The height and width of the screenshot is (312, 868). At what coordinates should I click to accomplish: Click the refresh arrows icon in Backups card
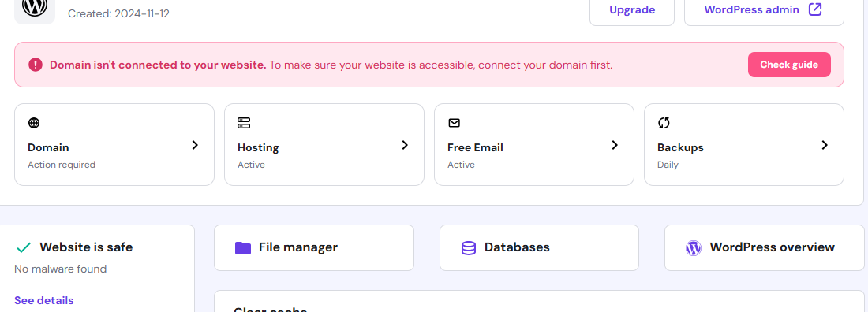[x=664, y=123]
